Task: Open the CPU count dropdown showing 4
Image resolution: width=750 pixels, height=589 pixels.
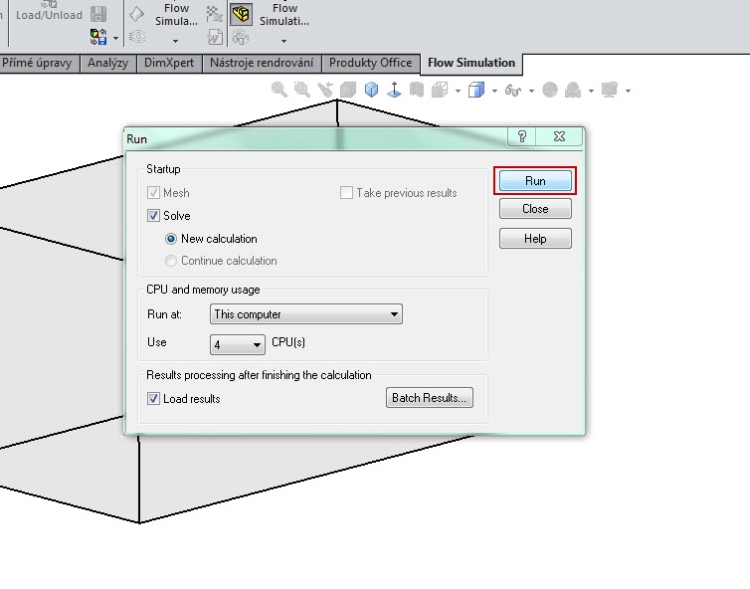Action: point(238,344)
